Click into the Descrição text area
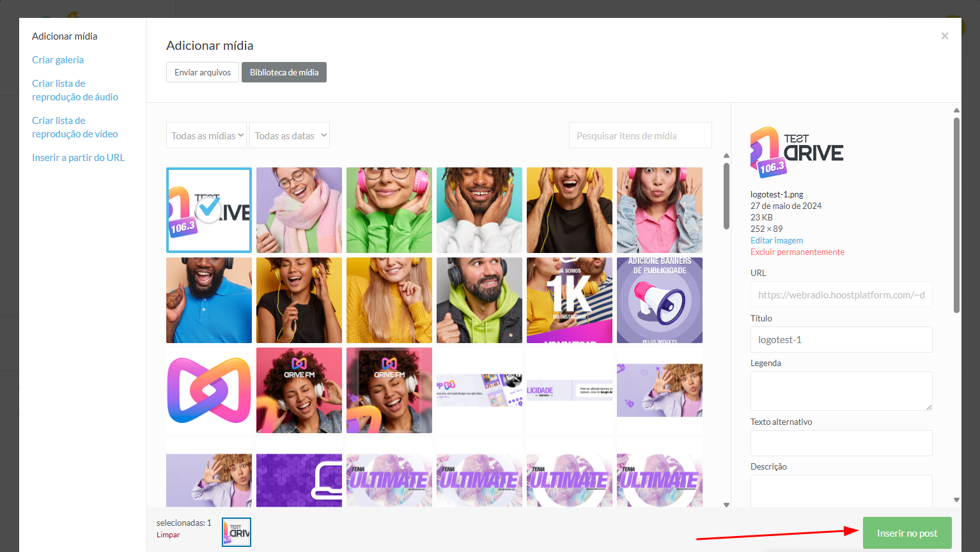This screenshot has height=552, width=980. tap(841, 491)
